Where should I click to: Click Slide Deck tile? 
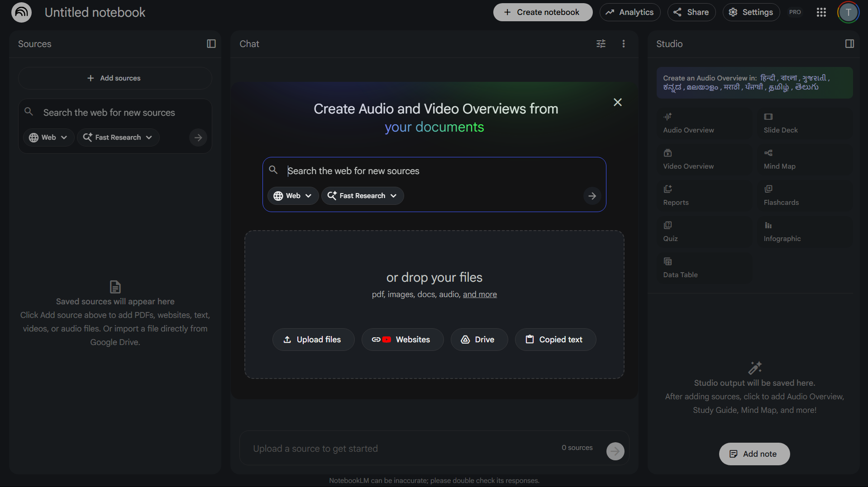(806, 123)
